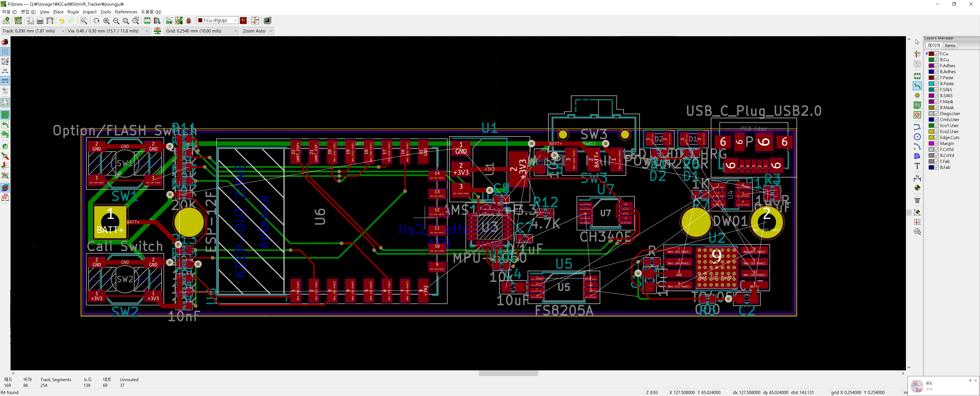Expand the F.Cu active layer selector
Screen dimensions: 980x396
[x=236, y=21]
